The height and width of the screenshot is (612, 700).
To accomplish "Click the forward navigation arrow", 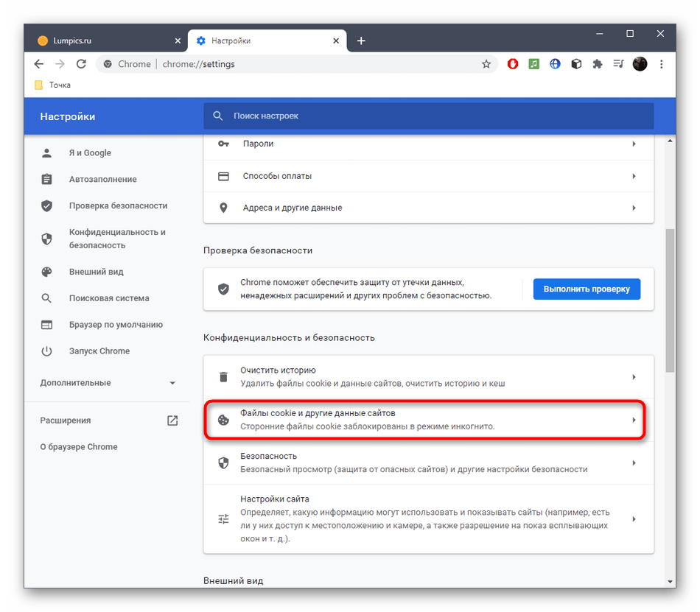I will (60, 64).
